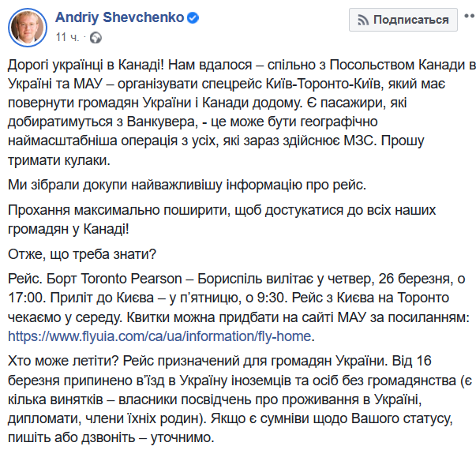
Task: Open Andriy Shevchenko's profile picture
Action: tap(28, 28)
